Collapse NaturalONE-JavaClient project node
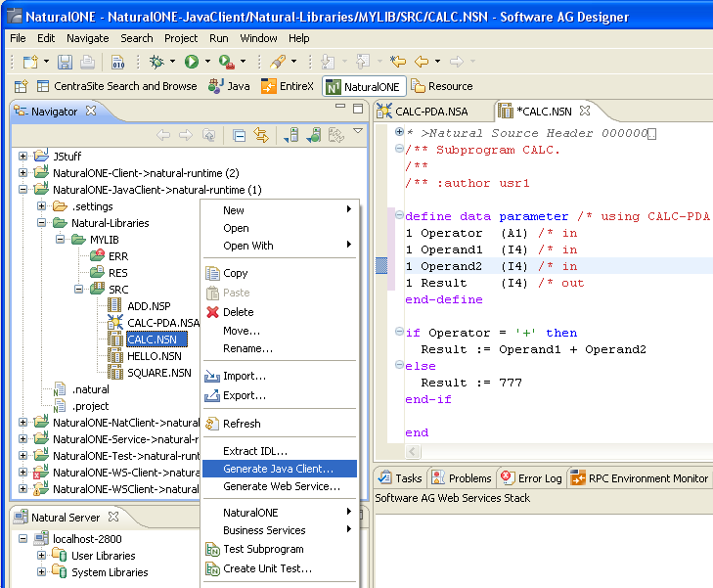The height and width of the screenshot is (588, 713). pos(22,190)
